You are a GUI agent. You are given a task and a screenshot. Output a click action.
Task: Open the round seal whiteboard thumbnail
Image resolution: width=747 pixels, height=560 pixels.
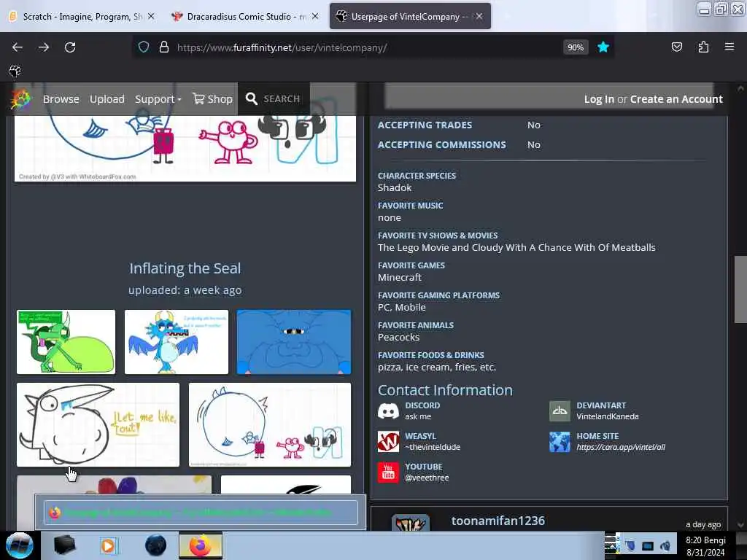pyautogui.click(x=270, y=425)
